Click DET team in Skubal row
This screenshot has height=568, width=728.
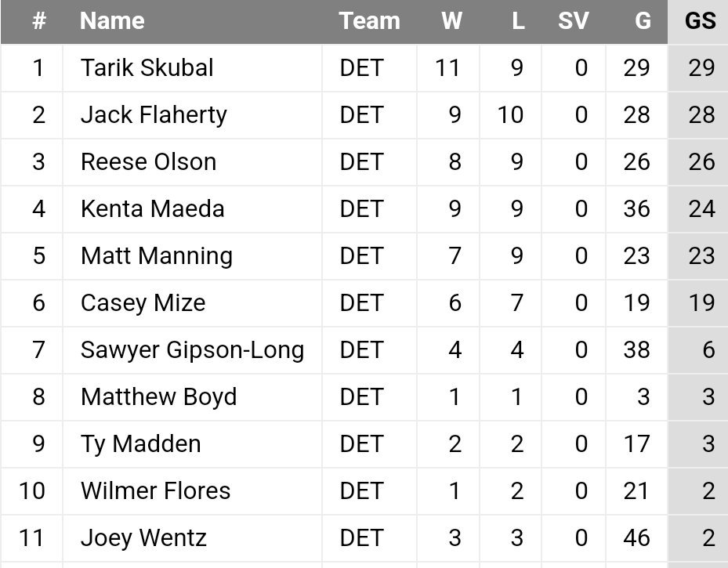pos(361,68)
